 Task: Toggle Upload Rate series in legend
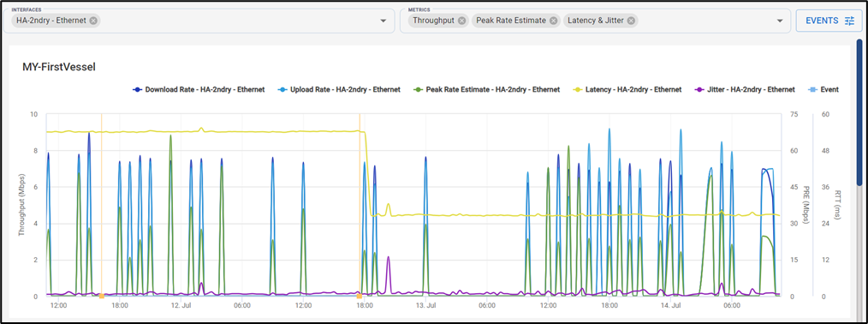coord(339,89)
